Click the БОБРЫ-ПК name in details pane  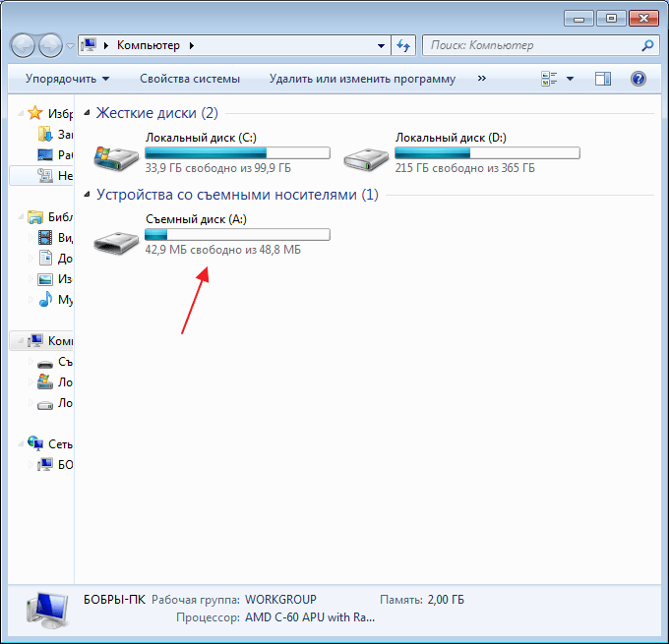tap(114, 600)
